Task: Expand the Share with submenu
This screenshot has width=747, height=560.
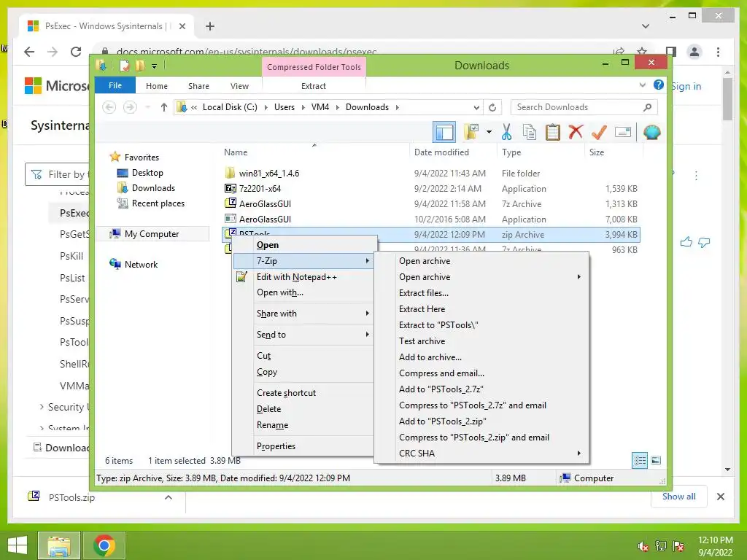Action: (303, 314)
